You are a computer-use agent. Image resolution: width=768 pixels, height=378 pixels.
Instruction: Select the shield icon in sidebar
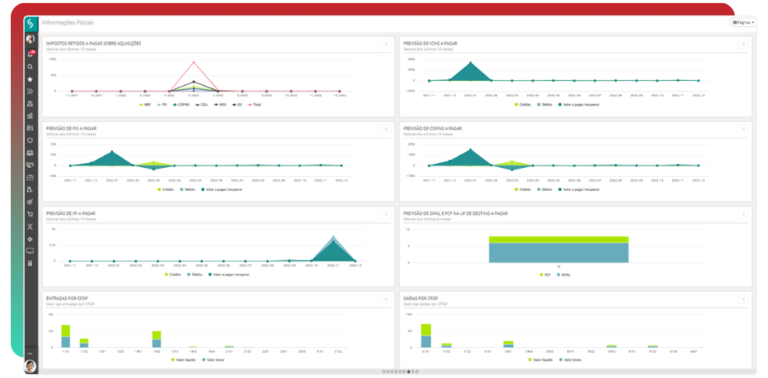[30, 141]
